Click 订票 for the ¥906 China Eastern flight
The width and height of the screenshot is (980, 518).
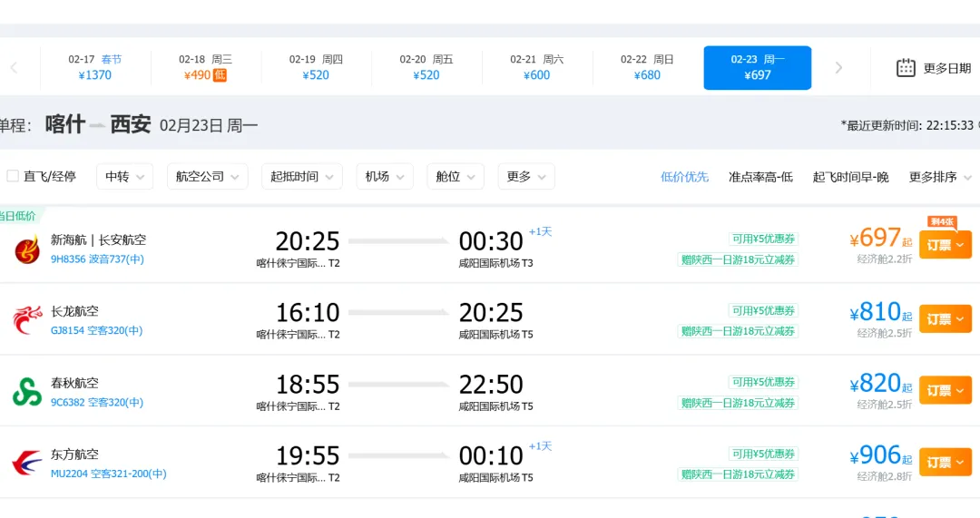(945, 463)
